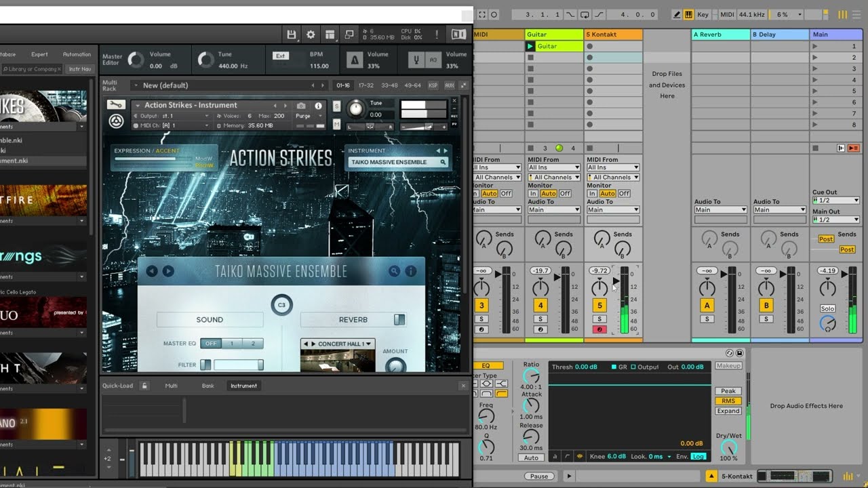Click the Auto release button
Screen dimensions: 868x488
tap(531, 458)
